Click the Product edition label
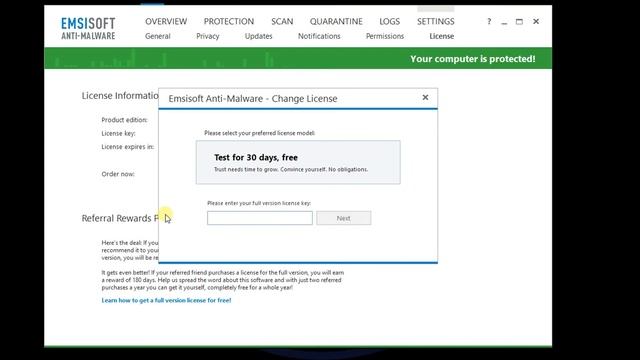The image size is (640, 360). coord(124,120)
